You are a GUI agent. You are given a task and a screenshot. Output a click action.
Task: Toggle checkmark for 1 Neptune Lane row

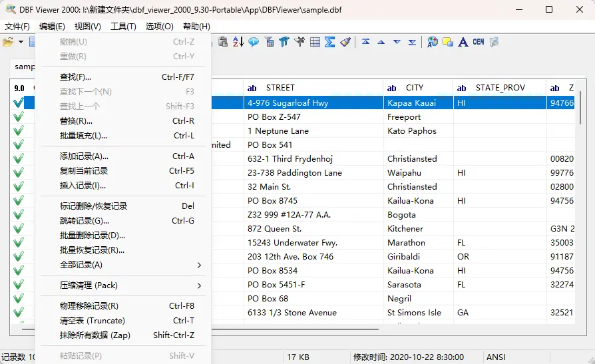tap(18, 130)
